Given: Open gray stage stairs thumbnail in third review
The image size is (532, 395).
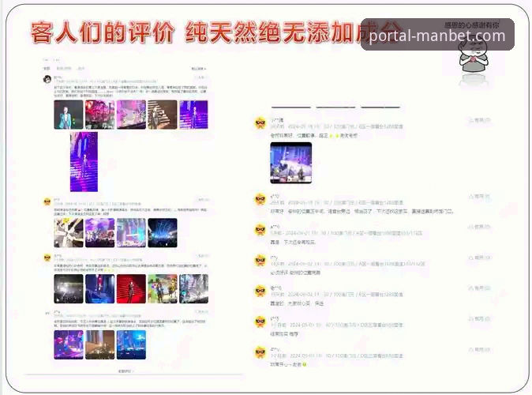Looking at the screenshot, I should coord(193,288).
